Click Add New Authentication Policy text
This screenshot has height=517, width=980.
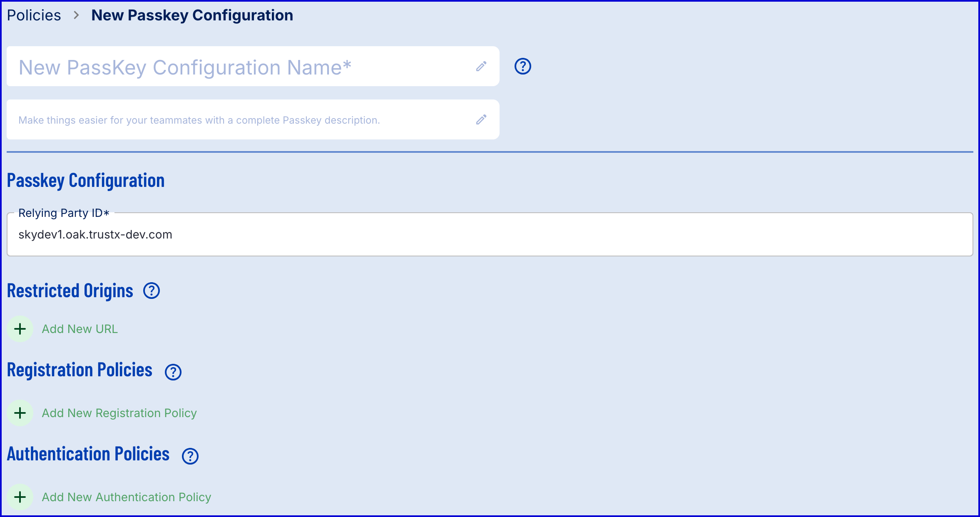click(x=127, y=497)
